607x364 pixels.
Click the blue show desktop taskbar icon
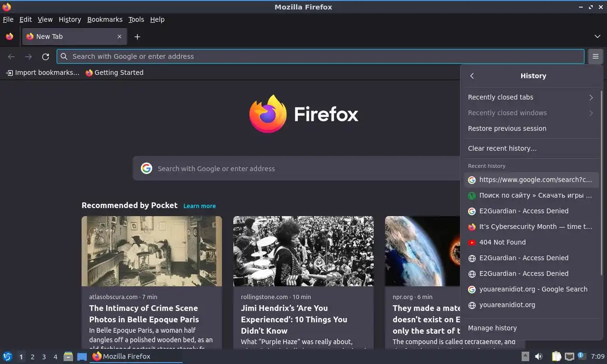(x=82, y=356)
